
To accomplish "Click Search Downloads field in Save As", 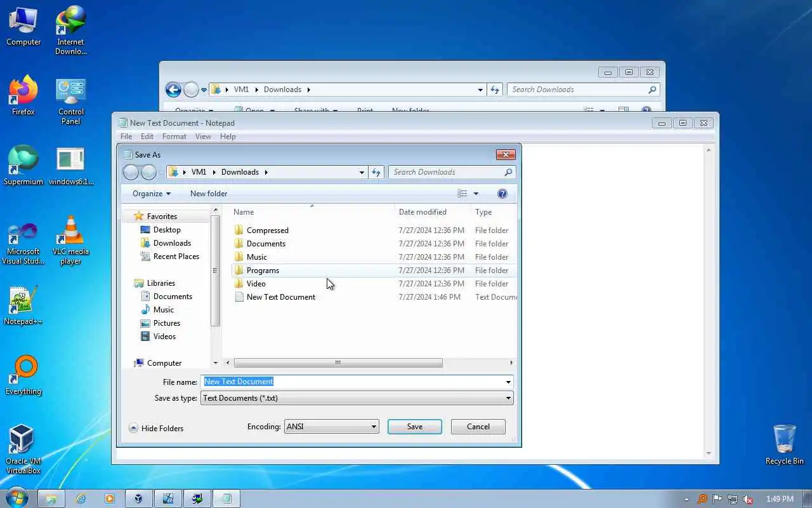I will pos(452,172).
